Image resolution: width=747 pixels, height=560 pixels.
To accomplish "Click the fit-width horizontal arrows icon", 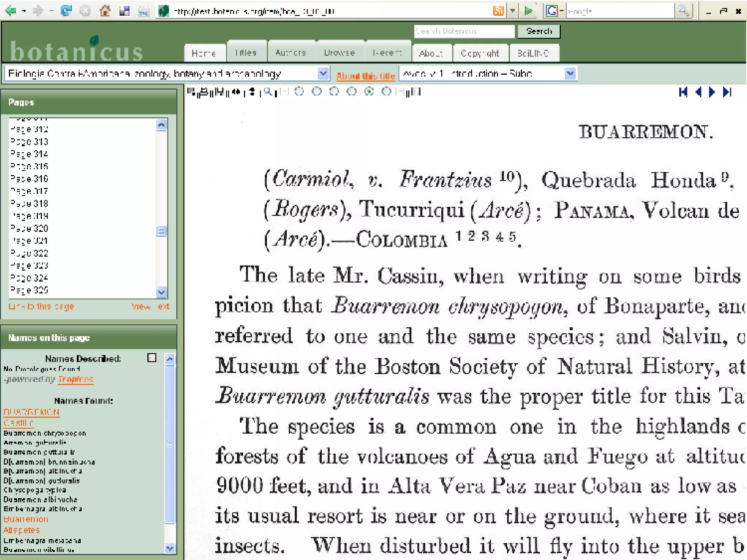I will [x=236, y=92].
